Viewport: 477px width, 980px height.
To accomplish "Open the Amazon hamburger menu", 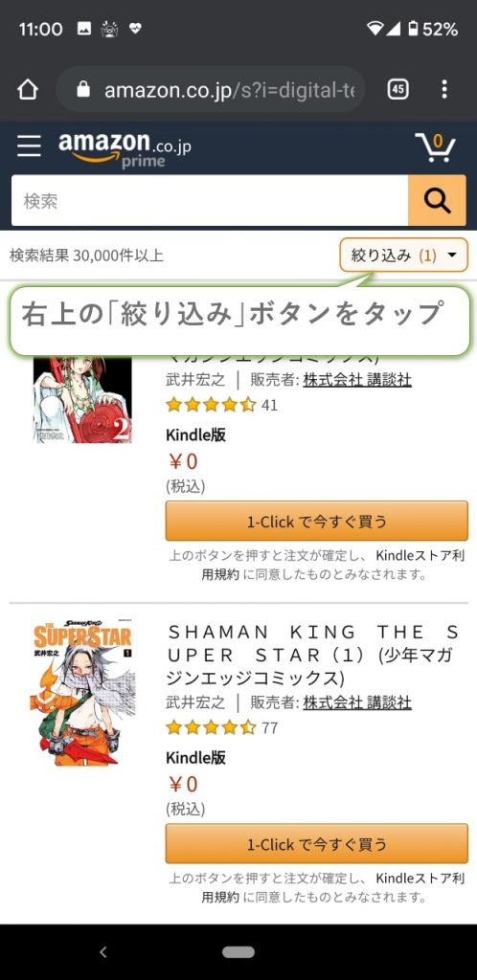I will coord(29,145).
